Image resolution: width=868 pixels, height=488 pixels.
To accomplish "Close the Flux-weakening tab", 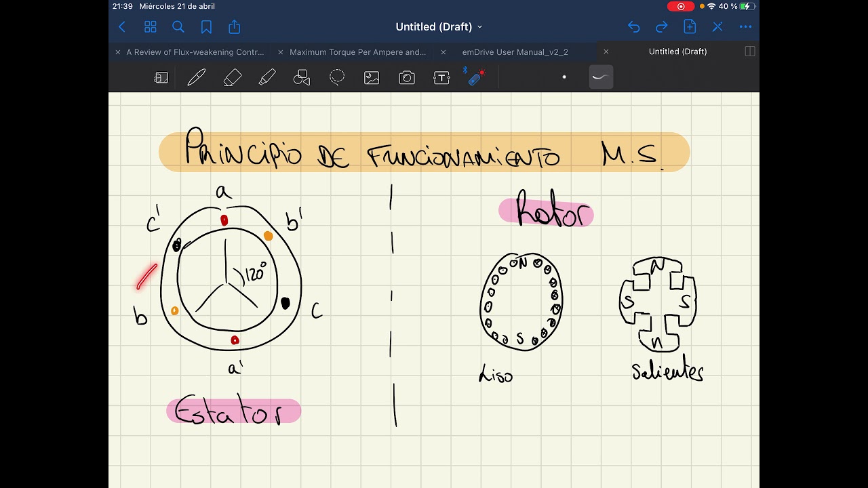I will click(x=118, y=52).
